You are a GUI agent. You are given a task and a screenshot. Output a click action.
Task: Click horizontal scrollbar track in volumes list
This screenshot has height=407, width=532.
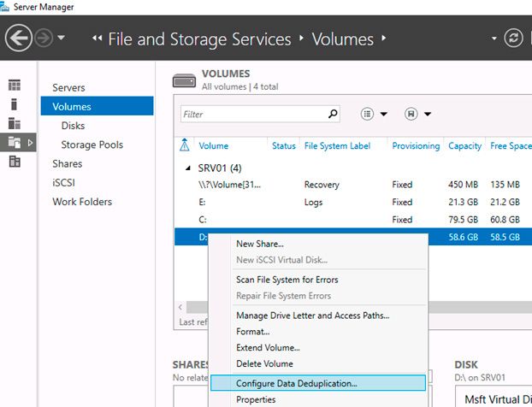click(x=480, y=307)
